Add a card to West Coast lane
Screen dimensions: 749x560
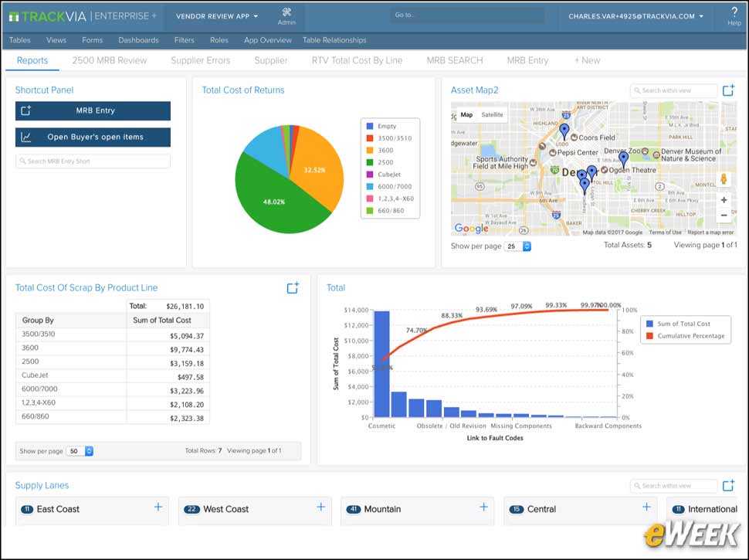(321, 507)
